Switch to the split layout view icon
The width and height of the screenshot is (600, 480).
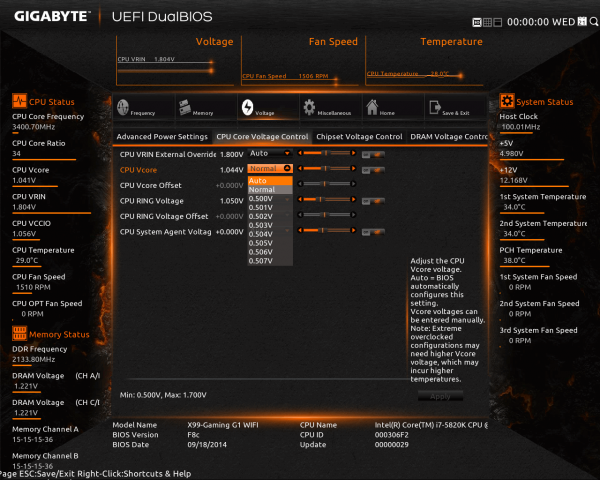[497, 22]
